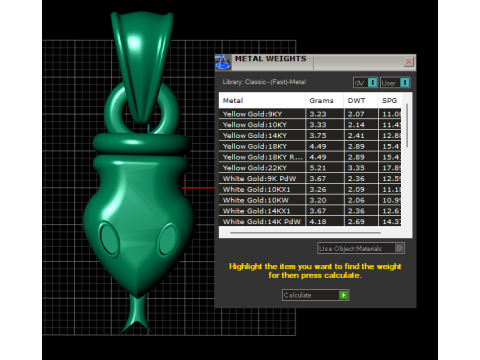Click the 3.23 grams value
The width and height of the screenshot is (480, 360).
coord(318,114)
